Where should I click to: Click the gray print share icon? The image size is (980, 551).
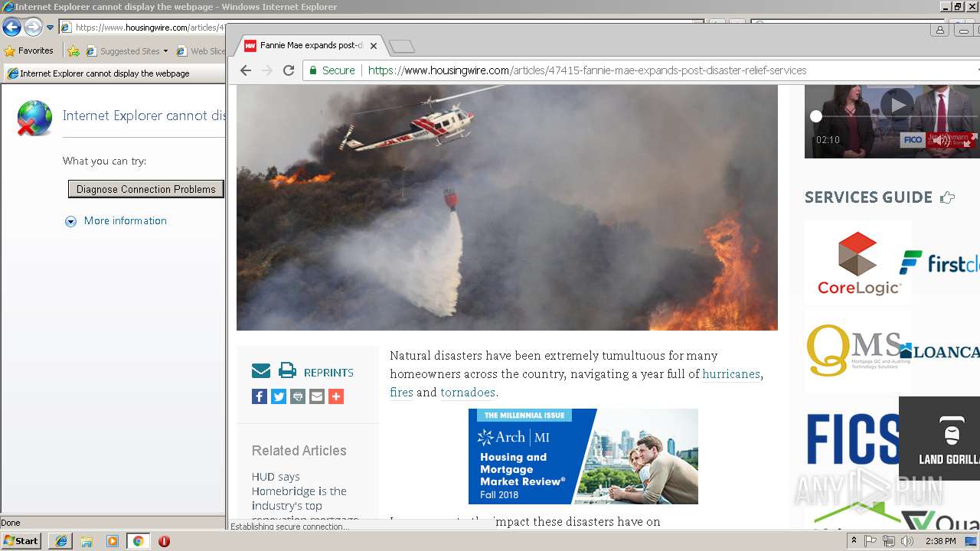coord(298,396)
